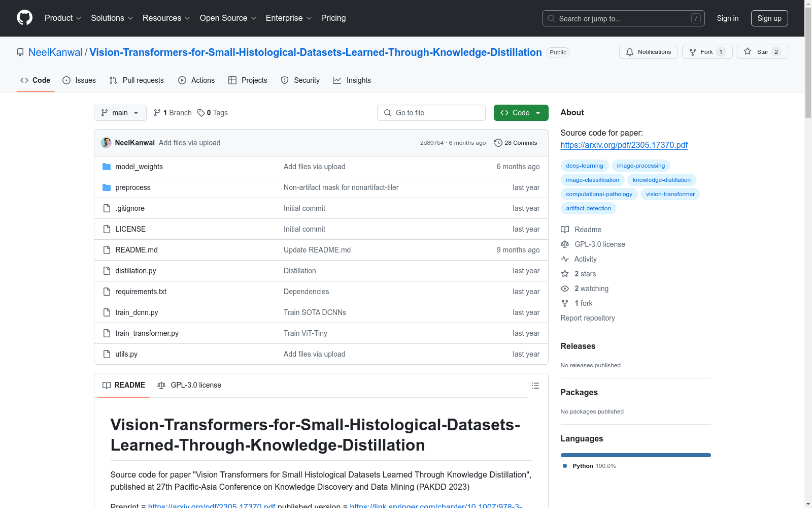Click the deep-learning topic tag
Viewport: 812px width, 508px height.
click(585, 166)
